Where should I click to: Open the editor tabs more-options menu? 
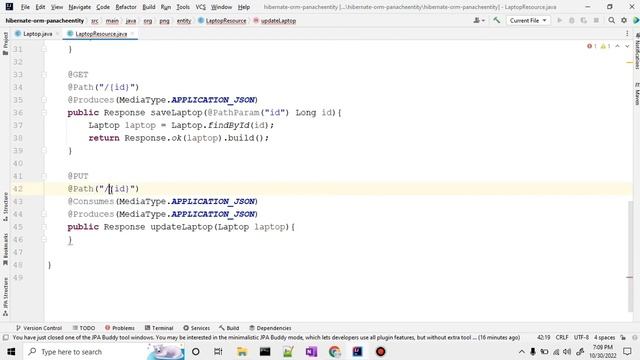click(x=627, y=34)
